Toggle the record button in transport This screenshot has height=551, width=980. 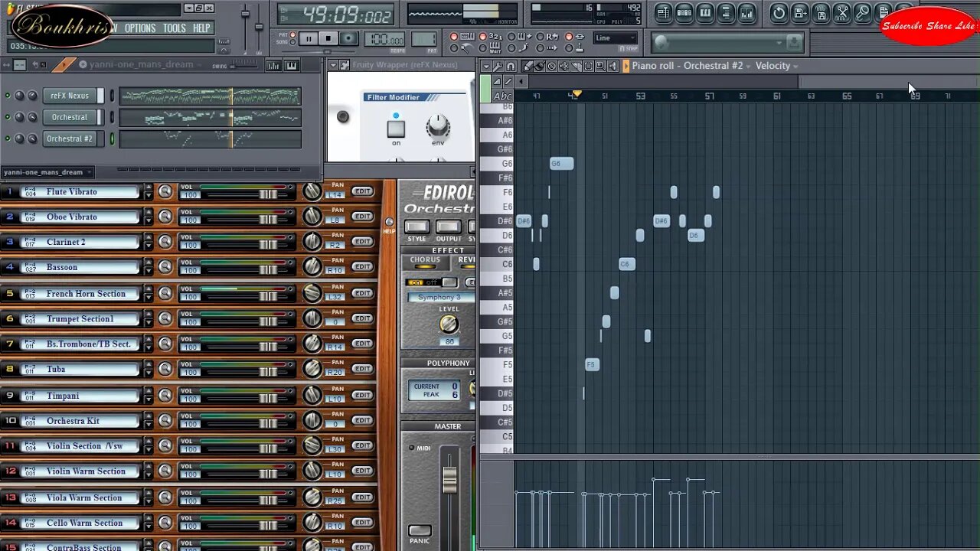[x=348, y=37]
